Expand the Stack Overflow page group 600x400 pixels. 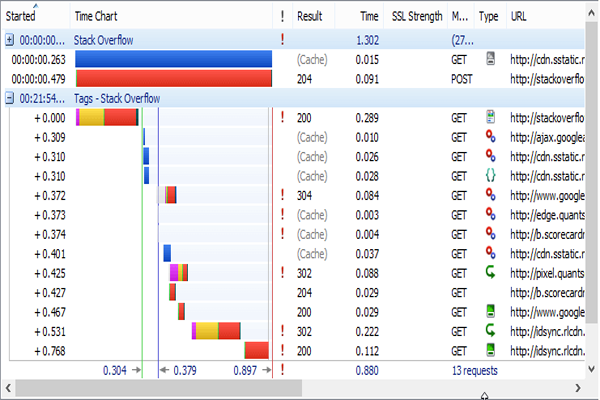9,40
